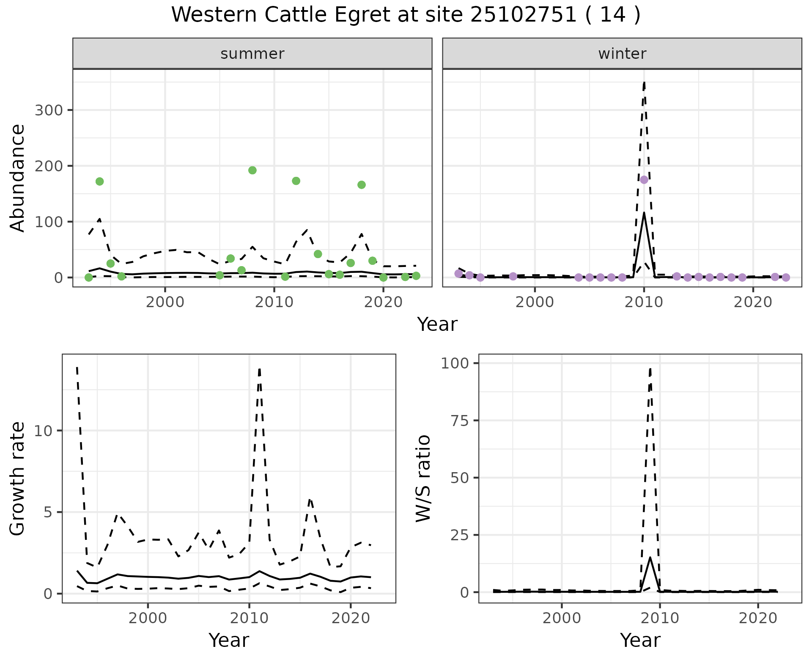Click the green summer point near 2012
Image resolution: width=812 pixels, height=660 pixels.
tap(296, 181)
